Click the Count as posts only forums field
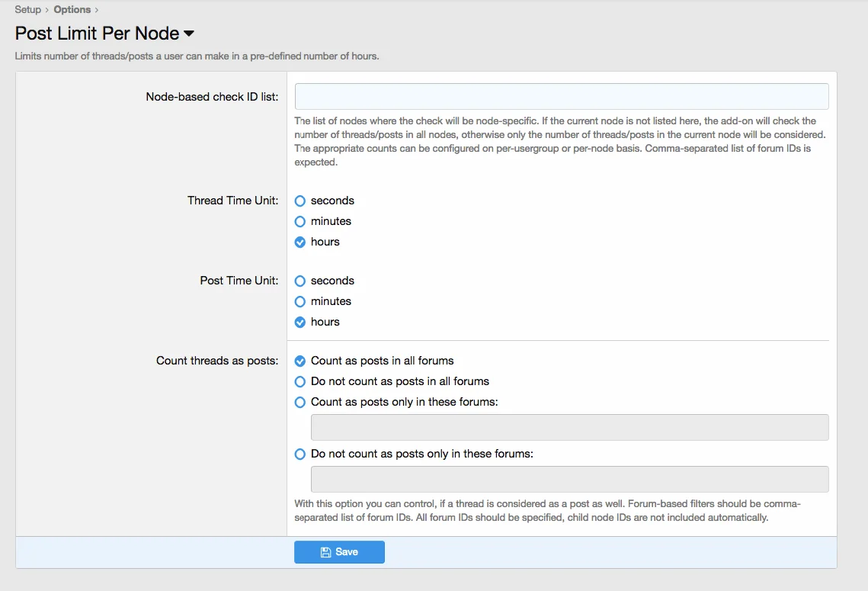Screen dimensions: 868x591 point(569,428)
